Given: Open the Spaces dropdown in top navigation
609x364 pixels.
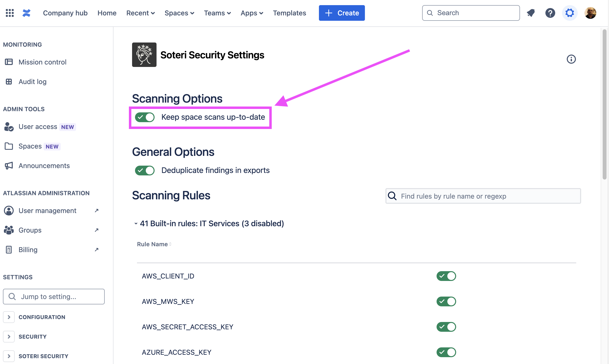Looking at the screenshot, I should pyautogui.click(x=179, y=13).
